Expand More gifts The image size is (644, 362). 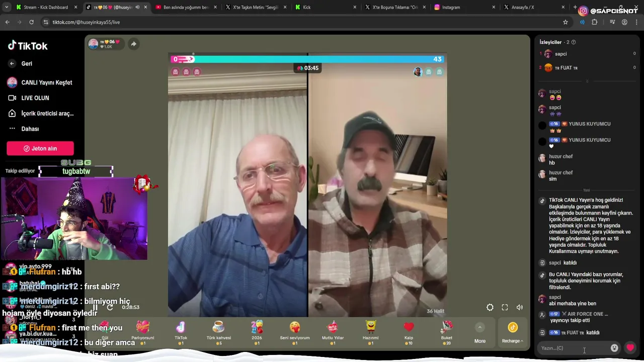[x=480, y=333]
